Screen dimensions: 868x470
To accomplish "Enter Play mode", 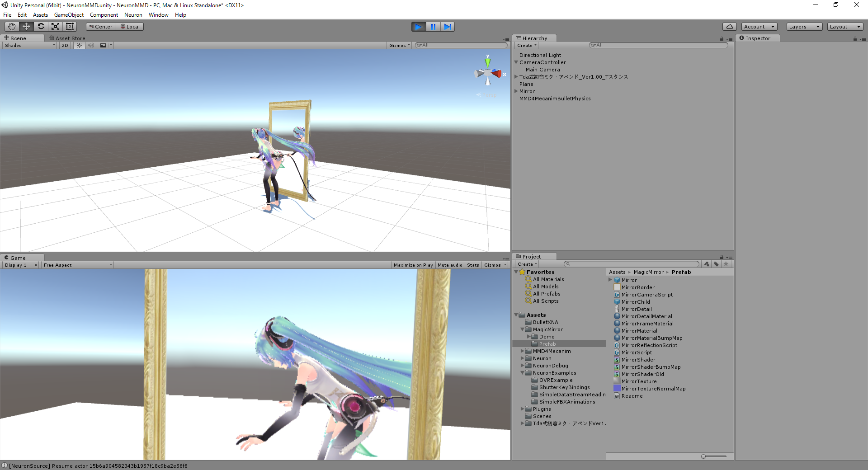I will click(418, 27).
